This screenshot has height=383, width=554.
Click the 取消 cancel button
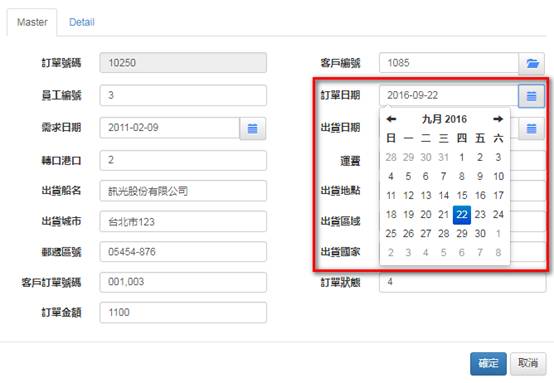click(x=528, y=363)
